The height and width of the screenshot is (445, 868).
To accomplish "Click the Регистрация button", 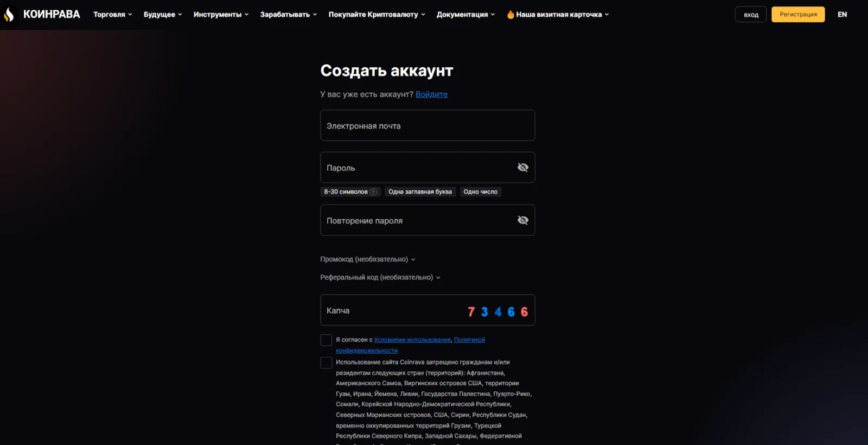I will point(798,15).
